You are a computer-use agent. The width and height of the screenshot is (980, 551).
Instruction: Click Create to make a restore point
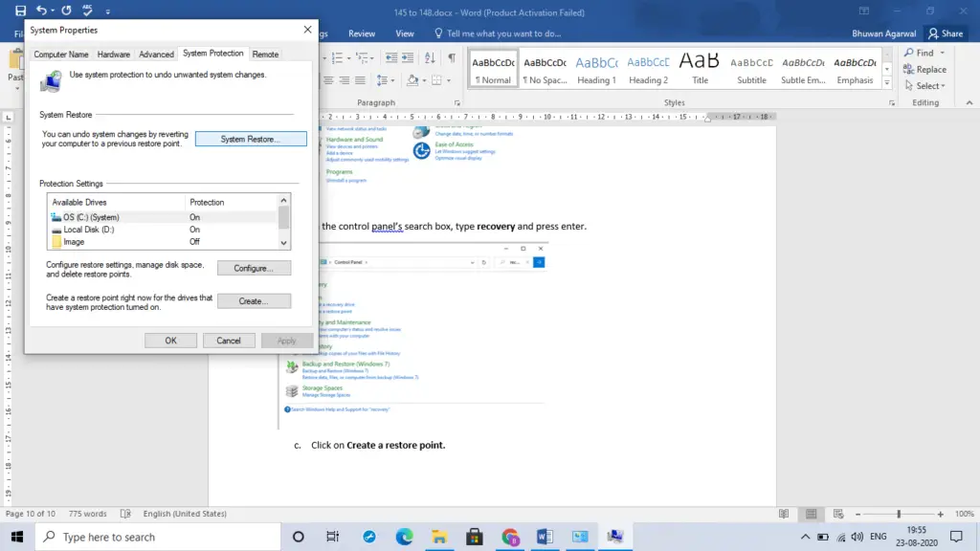point(254,301)
